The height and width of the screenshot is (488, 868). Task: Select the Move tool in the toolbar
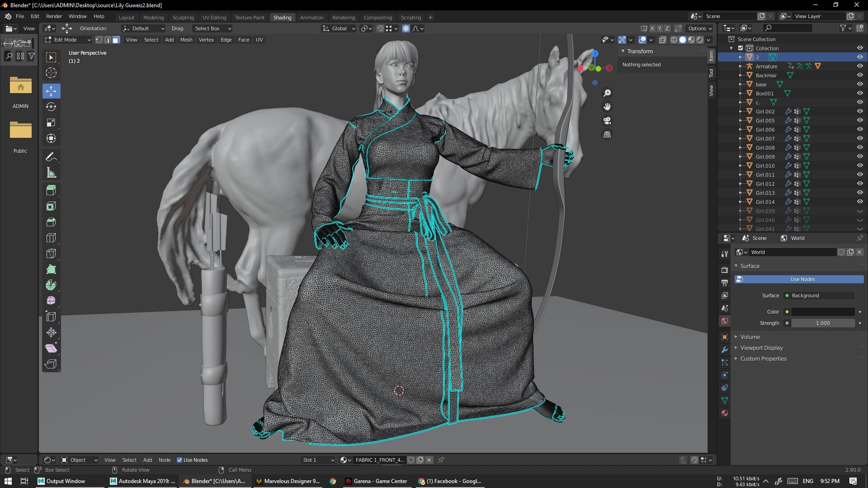[51, 91]
